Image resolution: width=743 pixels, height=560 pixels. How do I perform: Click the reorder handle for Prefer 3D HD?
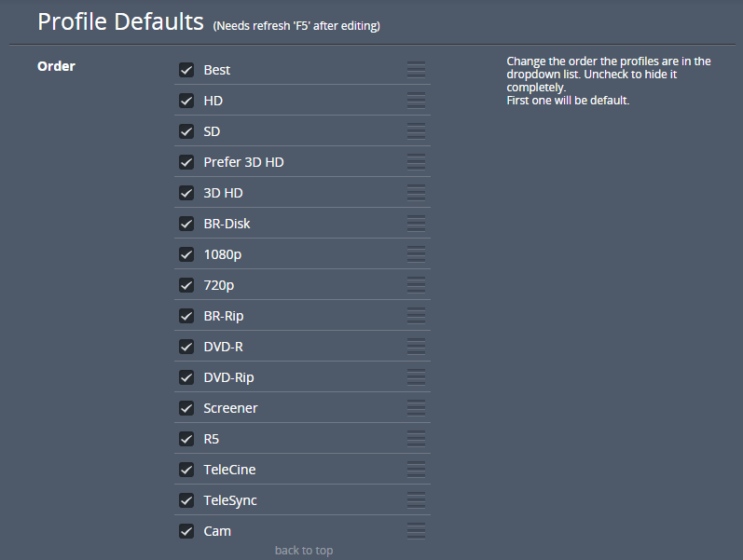[416, 162]
